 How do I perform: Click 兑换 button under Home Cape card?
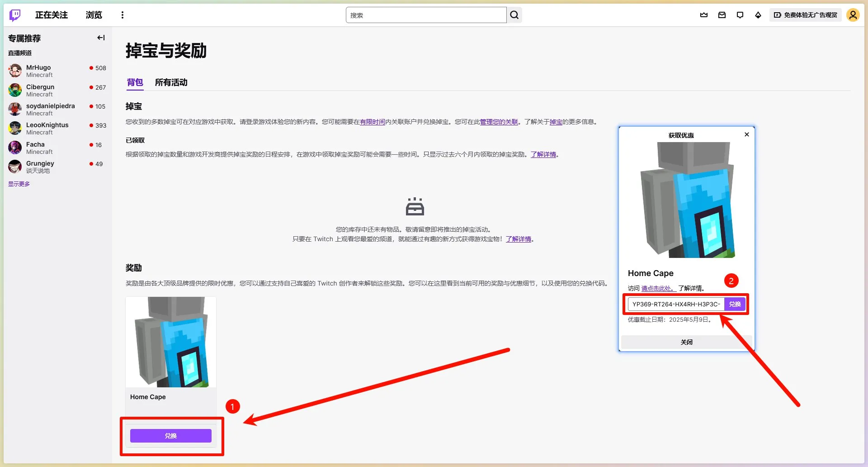170,435
